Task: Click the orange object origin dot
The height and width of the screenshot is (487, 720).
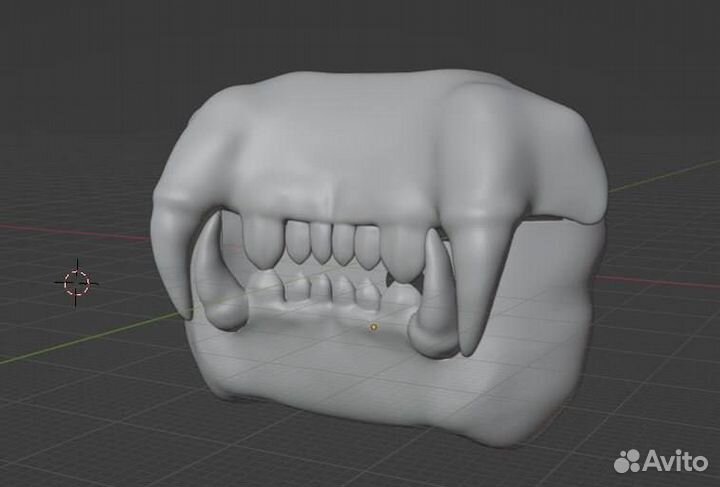Action: [374, 327]
